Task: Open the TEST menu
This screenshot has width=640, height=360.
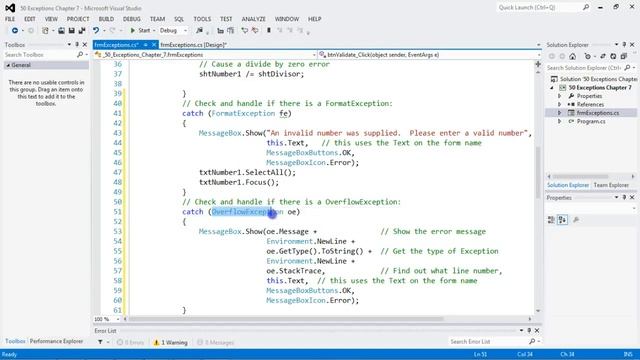Action: tap(226, 19)
